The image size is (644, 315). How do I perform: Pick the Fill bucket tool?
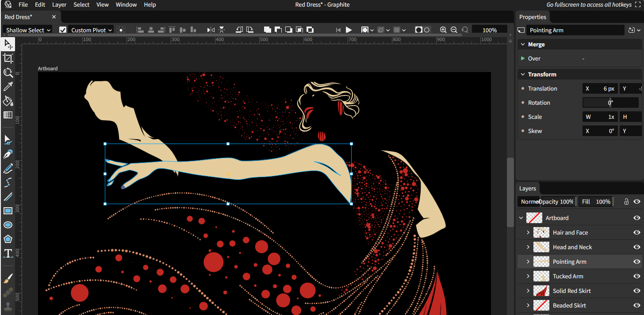click(8, 101)
